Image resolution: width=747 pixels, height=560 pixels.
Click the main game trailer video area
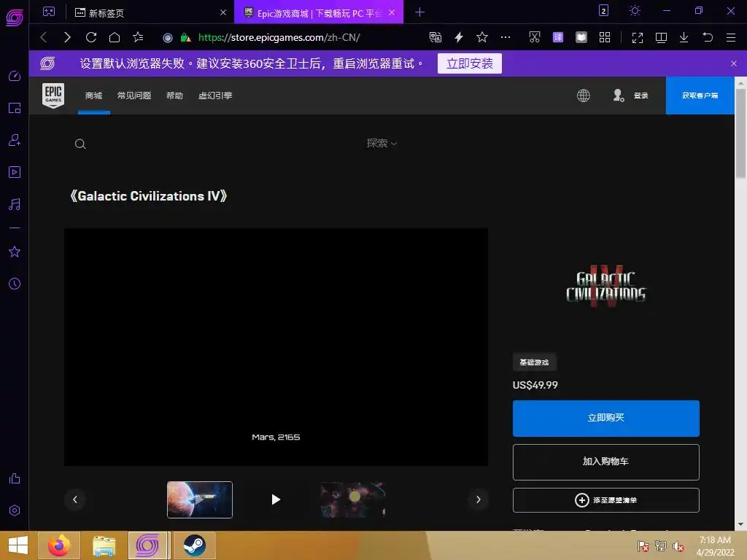coord(276,346)
